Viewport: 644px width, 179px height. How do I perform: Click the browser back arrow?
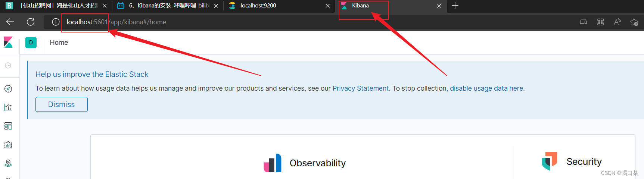click(10, 22)
